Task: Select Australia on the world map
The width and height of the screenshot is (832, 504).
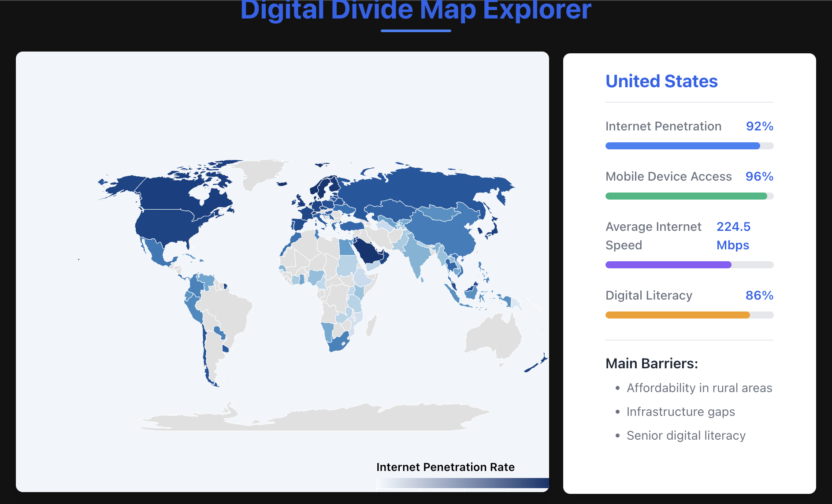Action: click(494, 337)
